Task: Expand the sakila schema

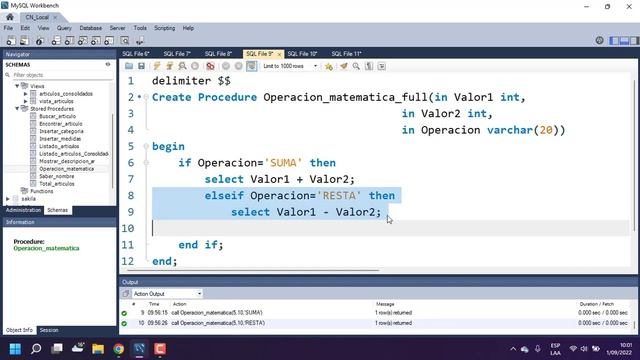Action: point(8,199)
